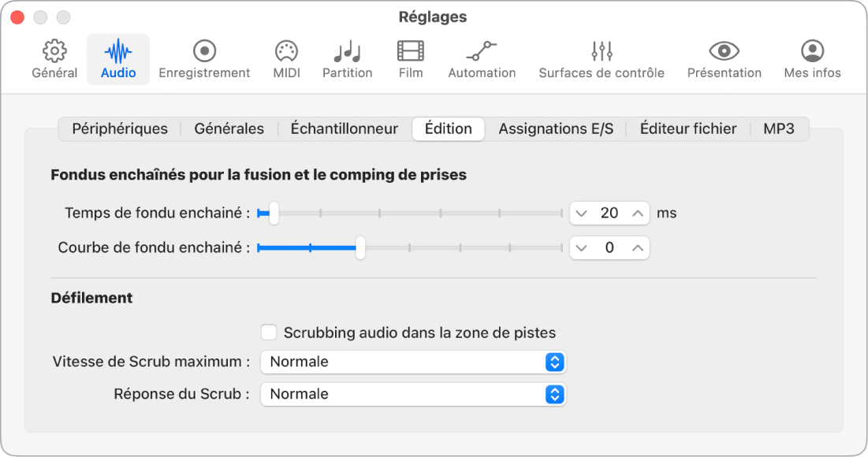This screenshot has height=457, width=868.
Task: Open the Éditeur fichier tab
Action: (687, 128)
